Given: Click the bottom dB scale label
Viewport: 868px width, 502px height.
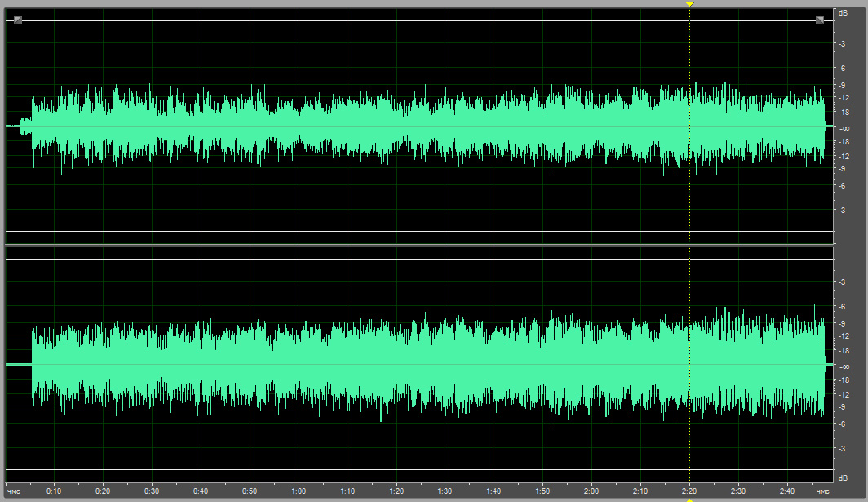Looking at the screenshot, I should [x=843, y=475].
